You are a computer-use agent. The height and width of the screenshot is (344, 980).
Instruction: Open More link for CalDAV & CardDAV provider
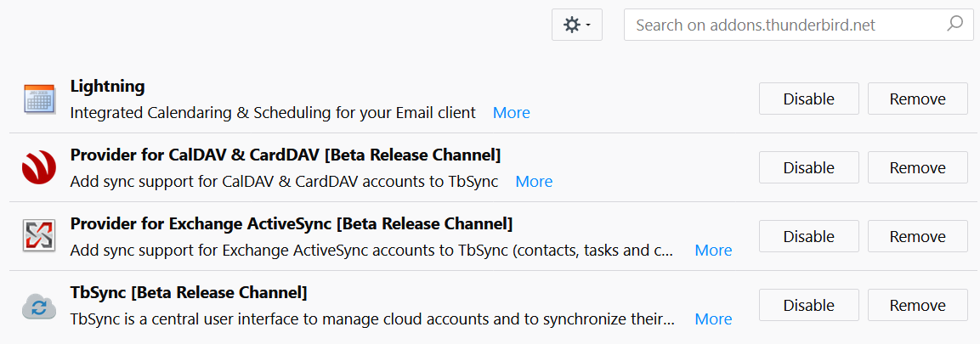(x=534, y=181)
